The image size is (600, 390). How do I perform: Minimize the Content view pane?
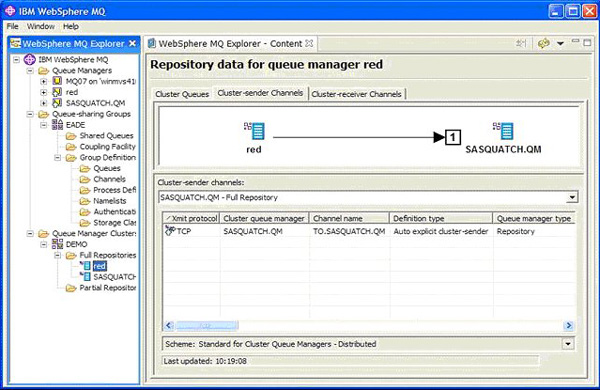[x=576, y=41]
